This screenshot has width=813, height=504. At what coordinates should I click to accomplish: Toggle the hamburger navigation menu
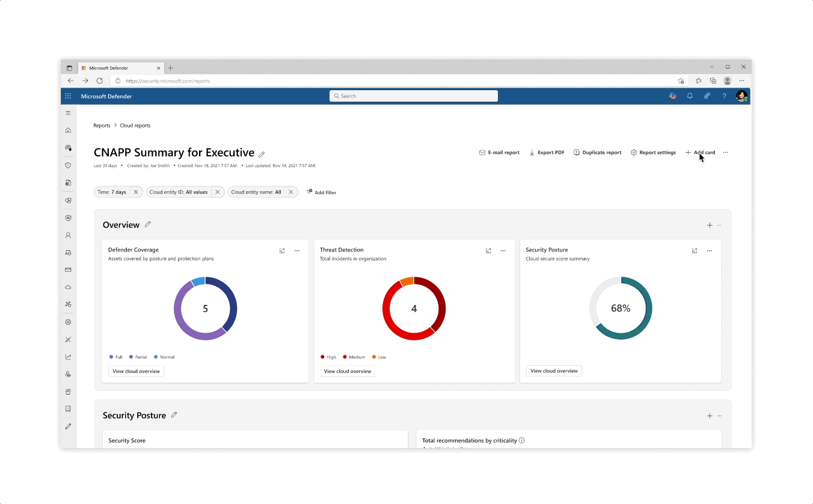coord(68,113)
